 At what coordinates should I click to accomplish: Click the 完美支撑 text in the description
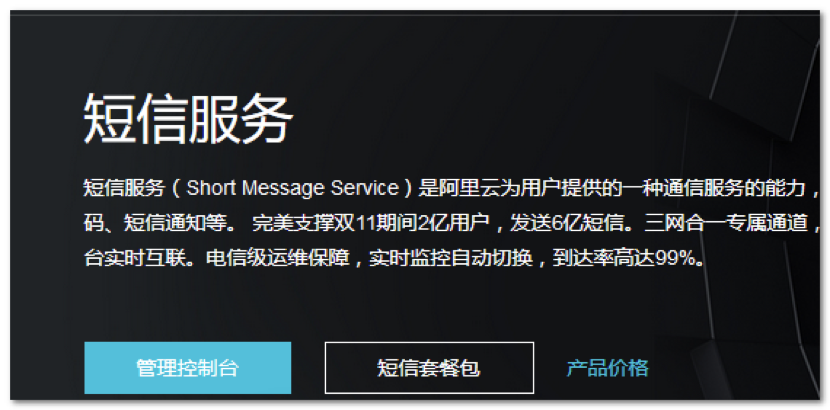292,223
